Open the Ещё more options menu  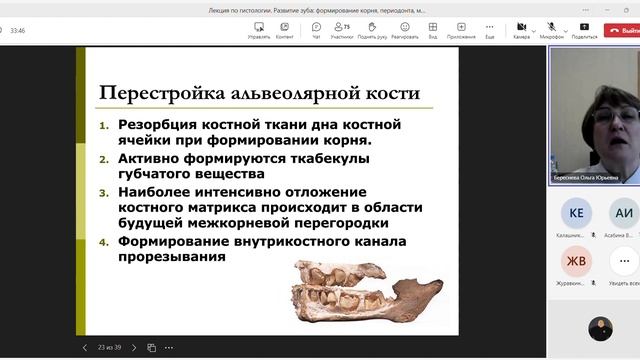click(489, 30)
